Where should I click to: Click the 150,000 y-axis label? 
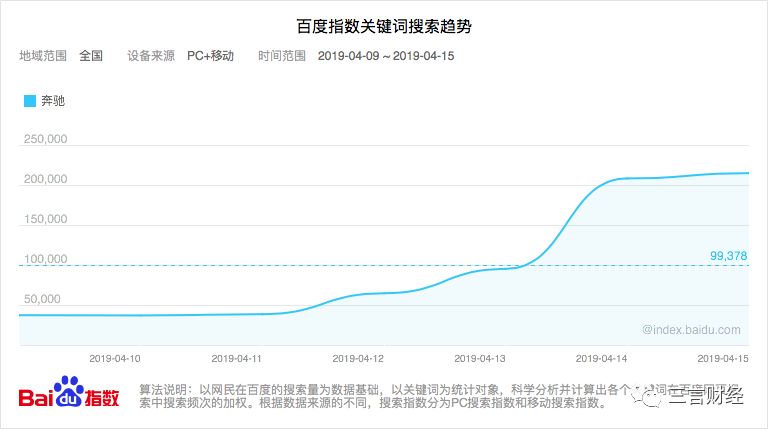click(x=46, y=219)
